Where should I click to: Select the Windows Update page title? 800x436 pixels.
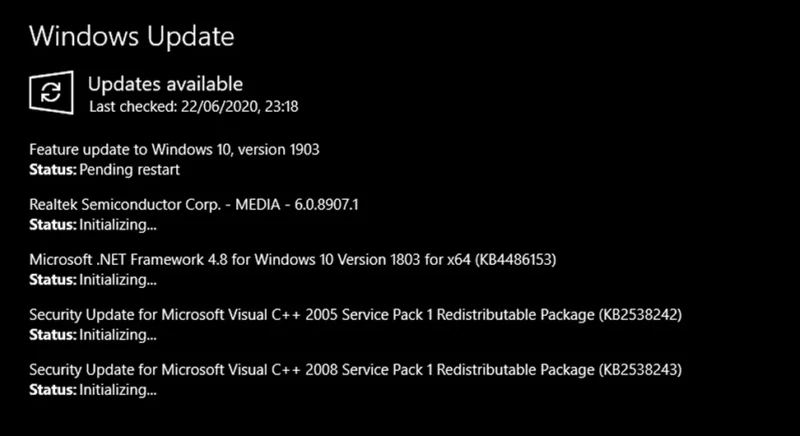coord(132,37)
